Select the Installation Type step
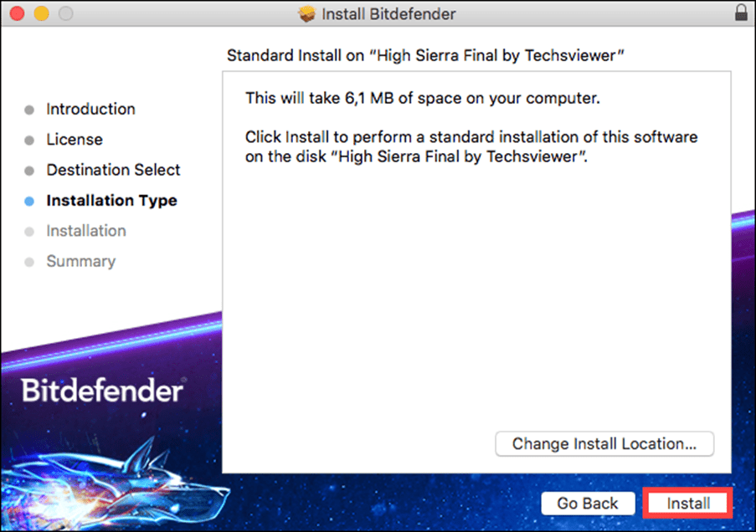The image size is (756, 532). pos(111,200)
